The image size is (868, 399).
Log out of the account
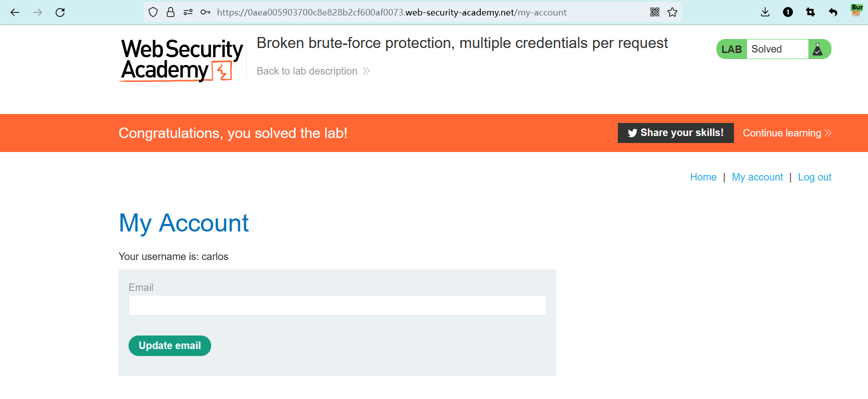pos(814,177)
